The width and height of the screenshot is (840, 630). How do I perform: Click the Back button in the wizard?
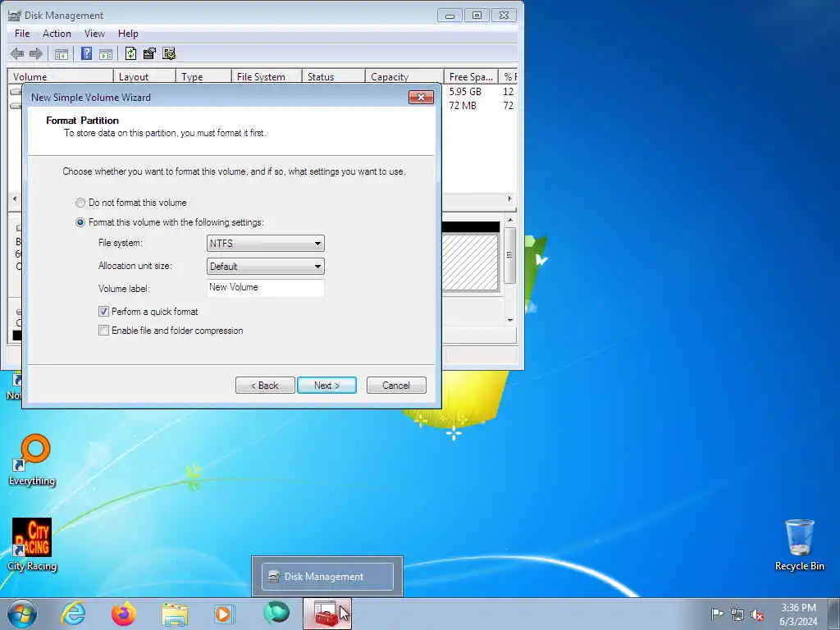pos(265,386)
